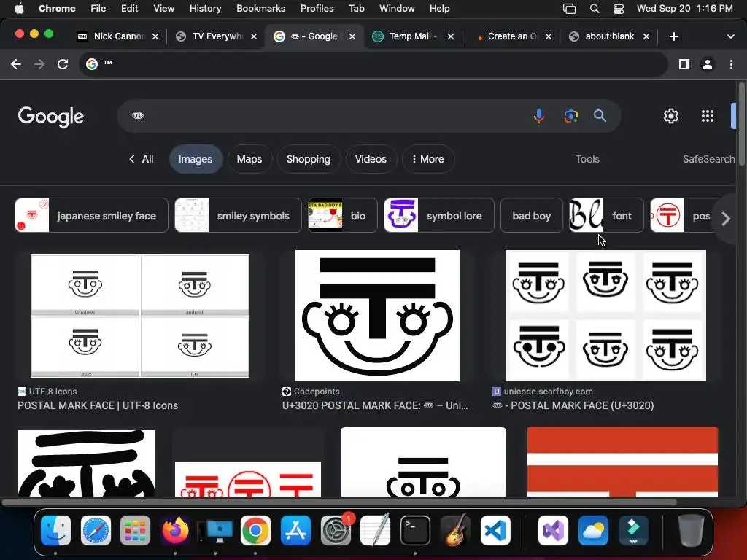Select the japanese smiley face chip
The image size is (747, 560).
click(x=91, y=215)
